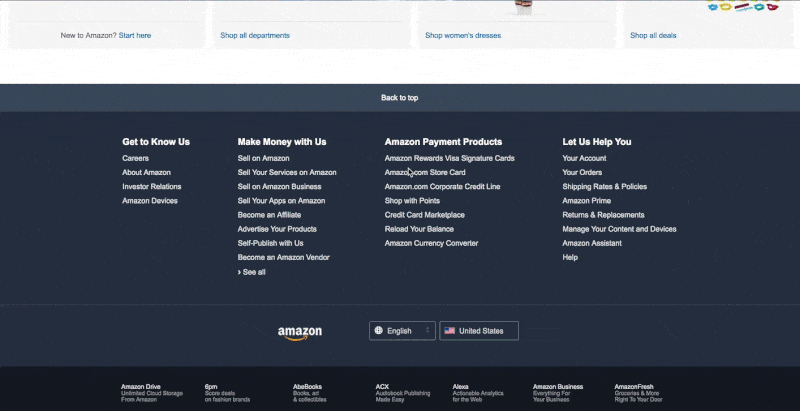Viewport: 800px width, 411px height.
Task: Open the Help footer link
Action: tap(570, 258)
